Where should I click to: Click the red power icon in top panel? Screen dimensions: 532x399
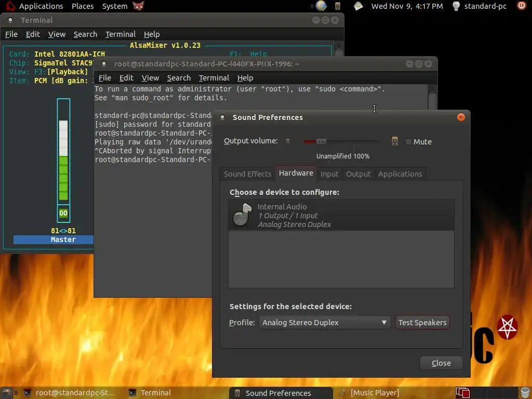[x=521, y=6]
